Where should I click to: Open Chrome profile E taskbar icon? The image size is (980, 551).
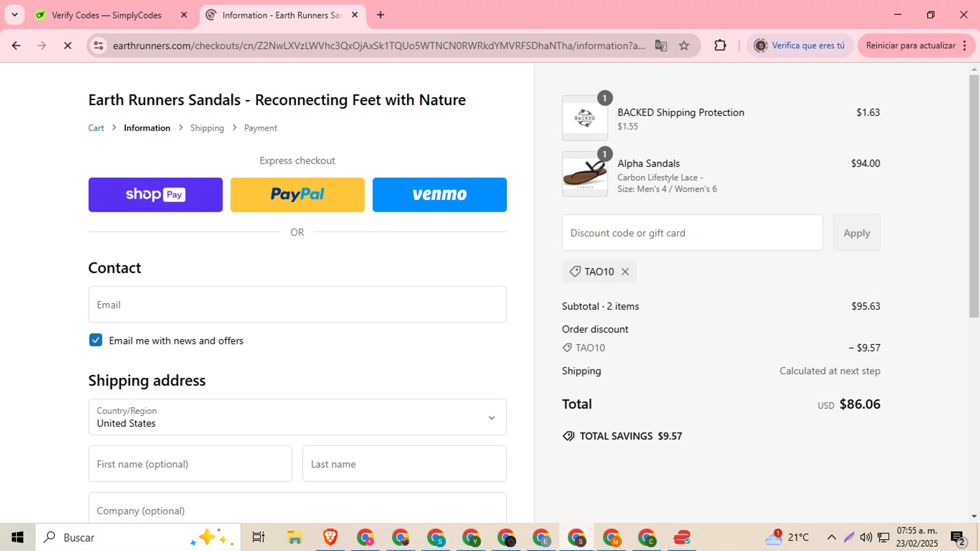click(542, 537)
